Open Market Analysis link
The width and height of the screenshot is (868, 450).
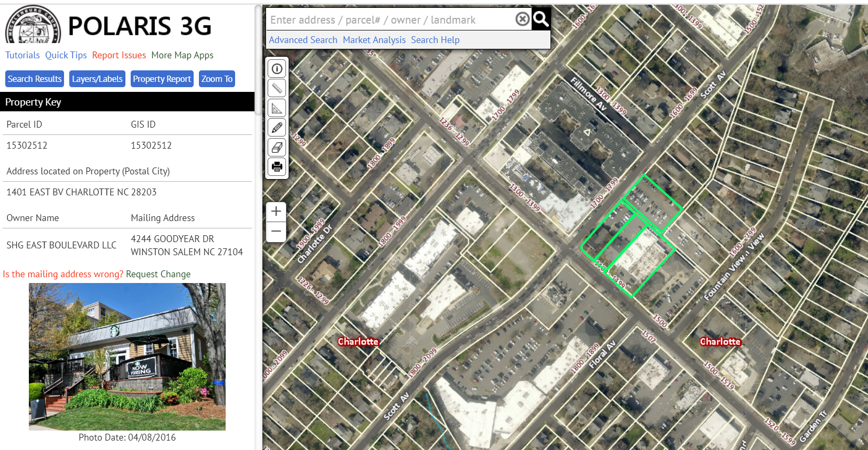coord(374,40)
